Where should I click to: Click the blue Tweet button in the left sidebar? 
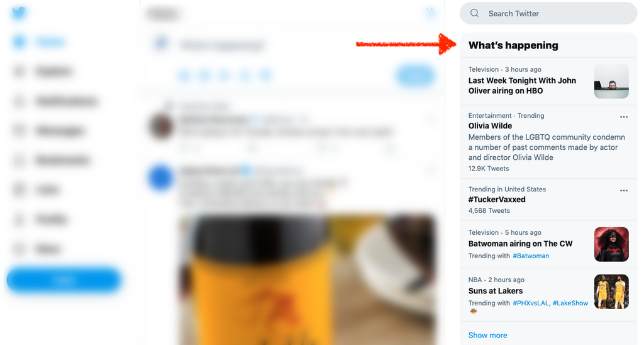64,280
